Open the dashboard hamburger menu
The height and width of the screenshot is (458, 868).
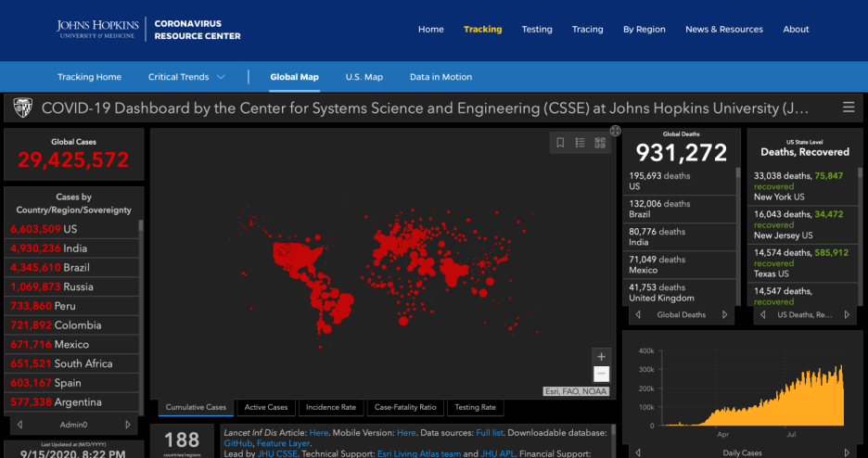pos(849,108)
